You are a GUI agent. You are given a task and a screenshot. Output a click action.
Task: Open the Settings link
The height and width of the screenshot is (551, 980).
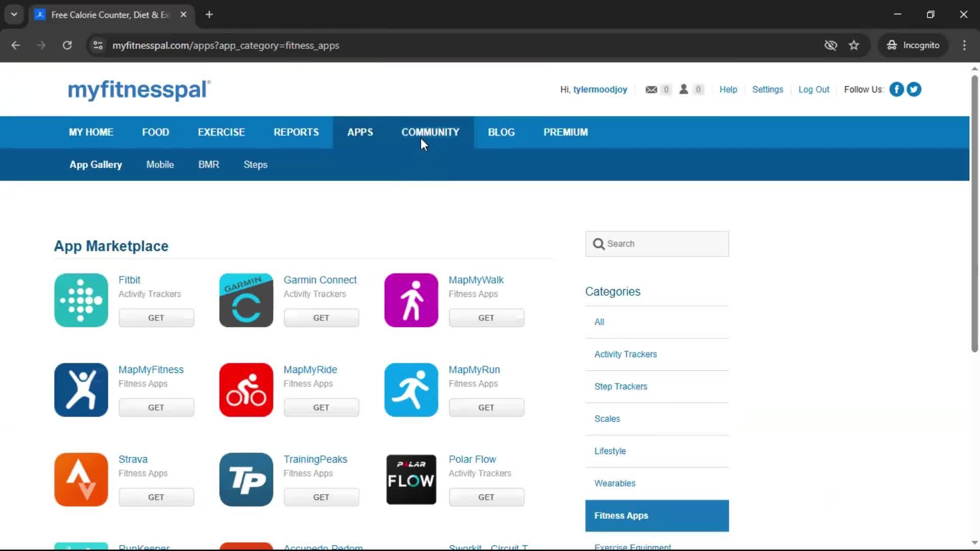click(767, 90)
